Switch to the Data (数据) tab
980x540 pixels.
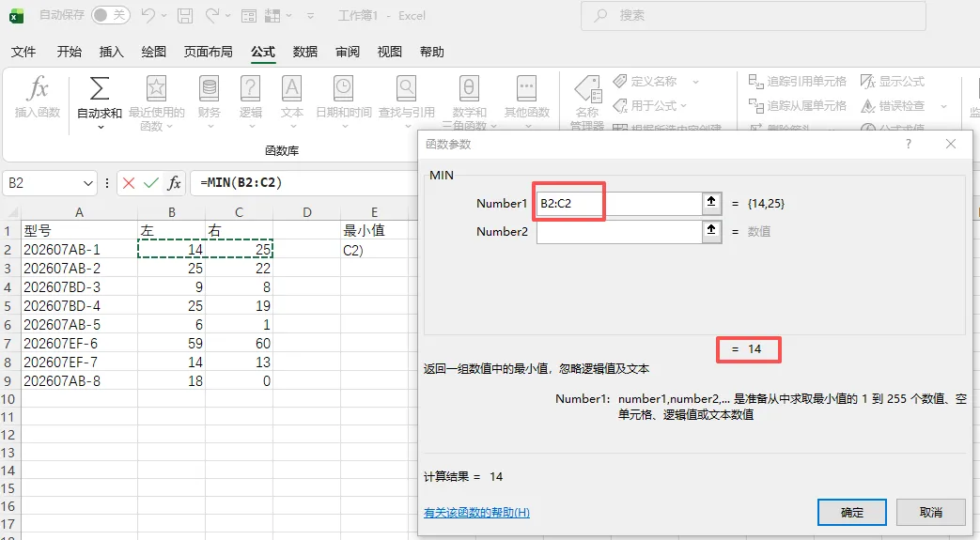tap(305, 52)
